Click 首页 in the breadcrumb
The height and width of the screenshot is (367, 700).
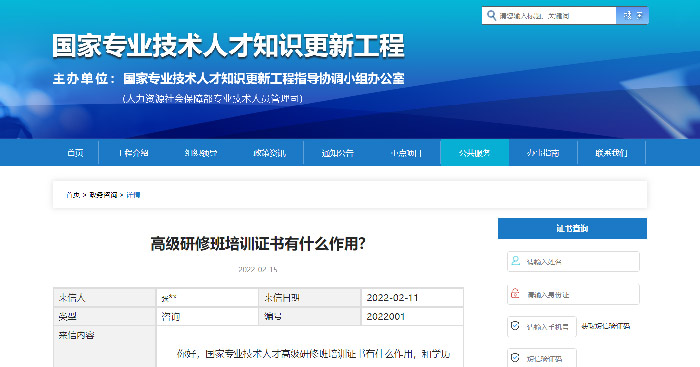(73, 195)
